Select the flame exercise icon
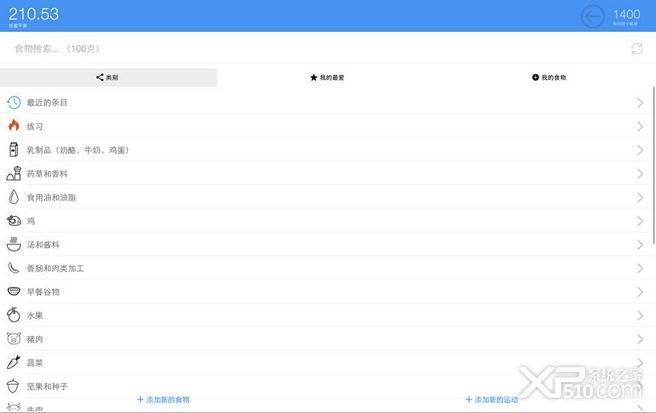This screenshot has width=656, height=413. point(14,125)
